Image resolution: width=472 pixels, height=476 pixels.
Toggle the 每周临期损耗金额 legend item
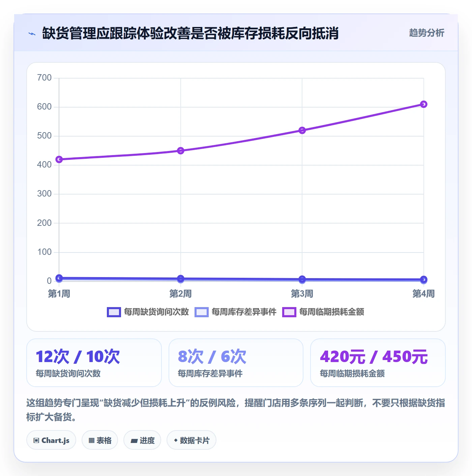tap(323, 312)
